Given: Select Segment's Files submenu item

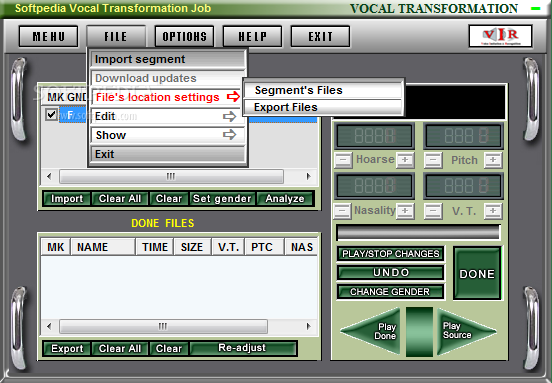Looking at the screenshot, I should click(x=323, y=90).
